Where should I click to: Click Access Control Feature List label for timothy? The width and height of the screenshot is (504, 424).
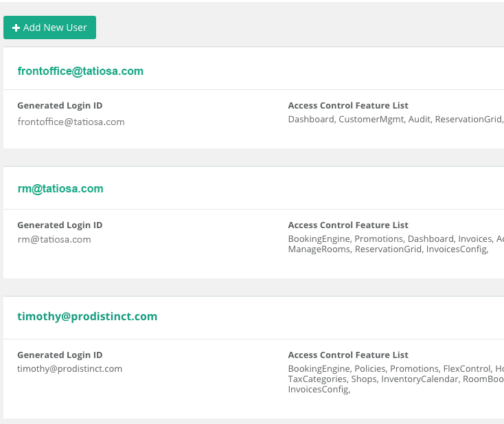tap(348, 355)
